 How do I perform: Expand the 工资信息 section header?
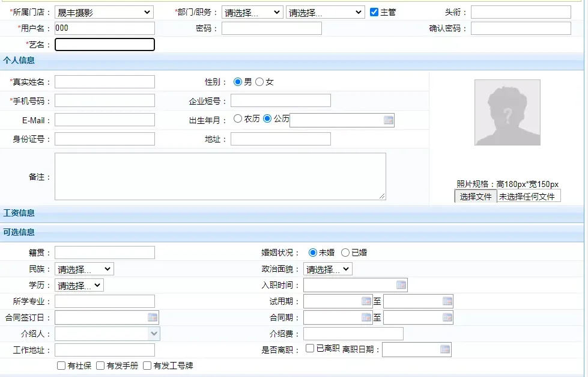(19, 213)
